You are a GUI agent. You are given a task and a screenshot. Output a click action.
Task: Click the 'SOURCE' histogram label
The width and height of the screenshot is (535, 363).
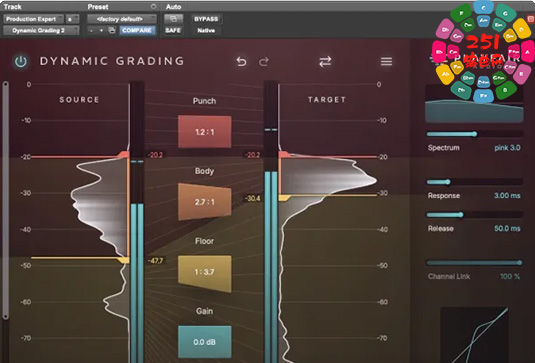79,100
